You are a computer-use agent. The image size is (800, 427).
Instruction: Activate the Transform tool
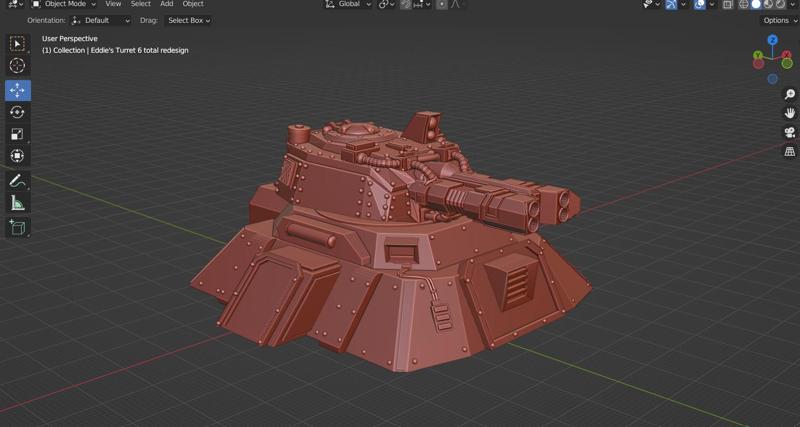tap(17, 156)
